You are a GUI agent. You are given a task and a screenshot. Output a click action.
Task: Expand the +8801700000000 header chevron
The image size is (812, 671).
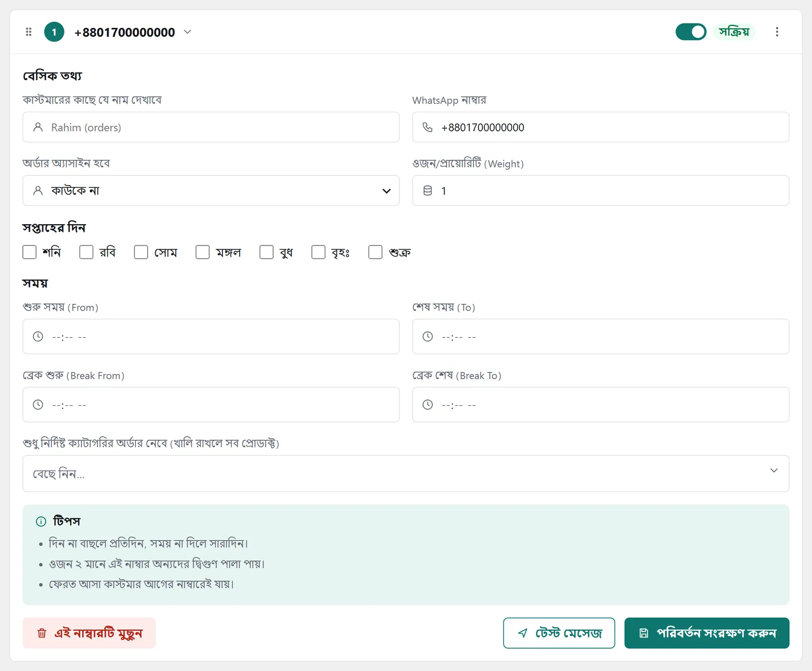[187, 32]
